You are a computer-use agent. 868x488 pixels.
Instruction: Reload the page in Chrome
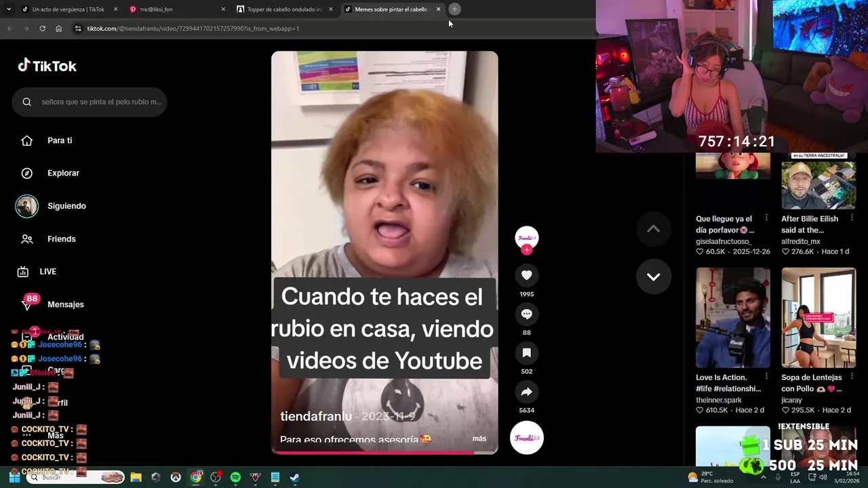[x=42, y=28]
